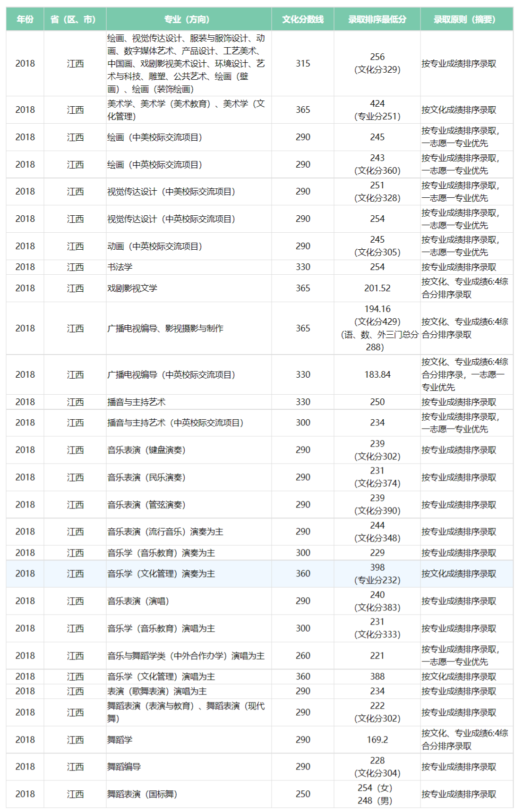The image size is (523, 812).
Task: Click the 省(区、市) column header
Action: pyautogui.click(x=75, y=19)
